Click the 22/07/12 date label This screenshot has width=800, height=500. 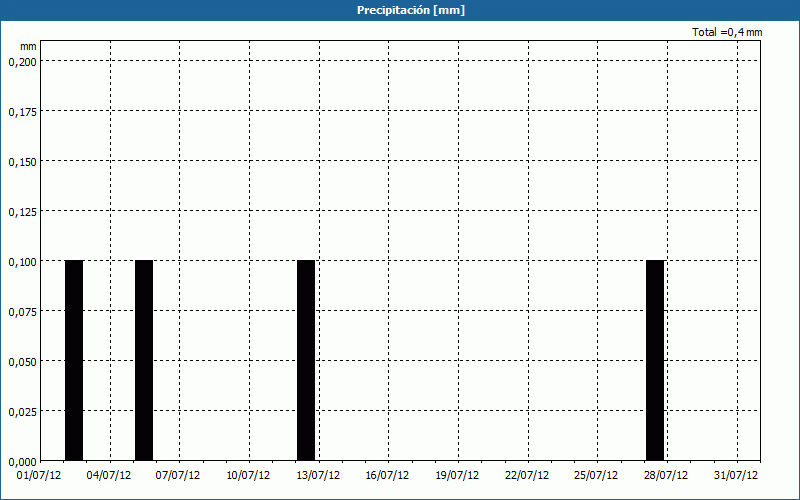pyautogui.click(x=527, y=476)
